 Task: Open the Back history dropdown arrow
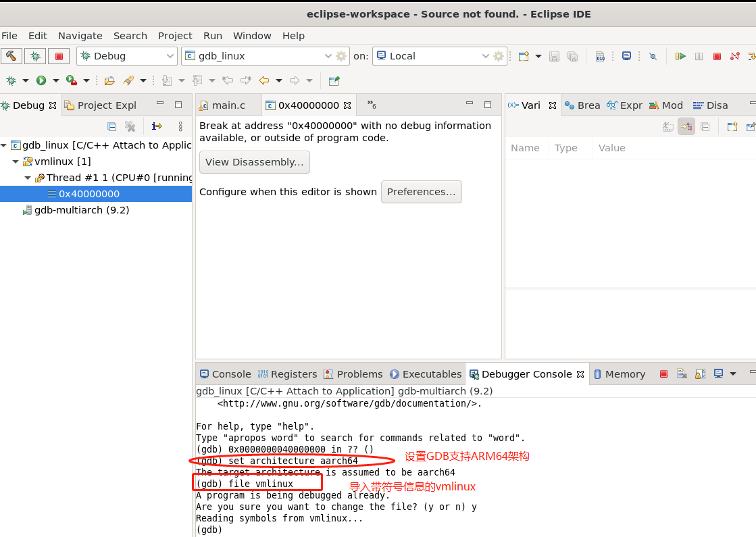point(278,80)
